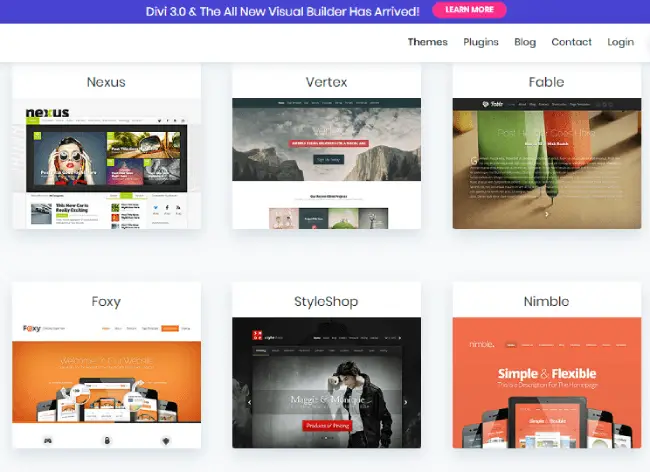View the Nexus theme preview thumbnail
The height and width of the screenshot is (472, 650).
(107, 163)
